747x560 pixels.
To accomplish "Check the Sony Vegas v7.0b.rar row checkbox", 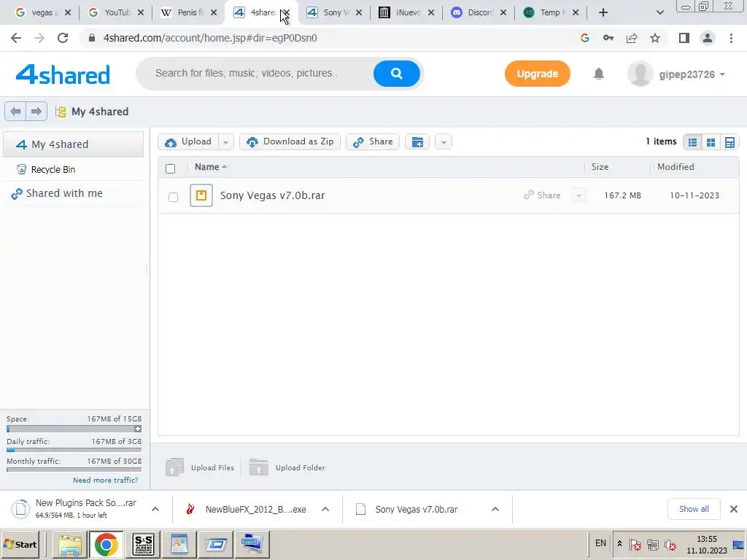I will tap(173, 197).
